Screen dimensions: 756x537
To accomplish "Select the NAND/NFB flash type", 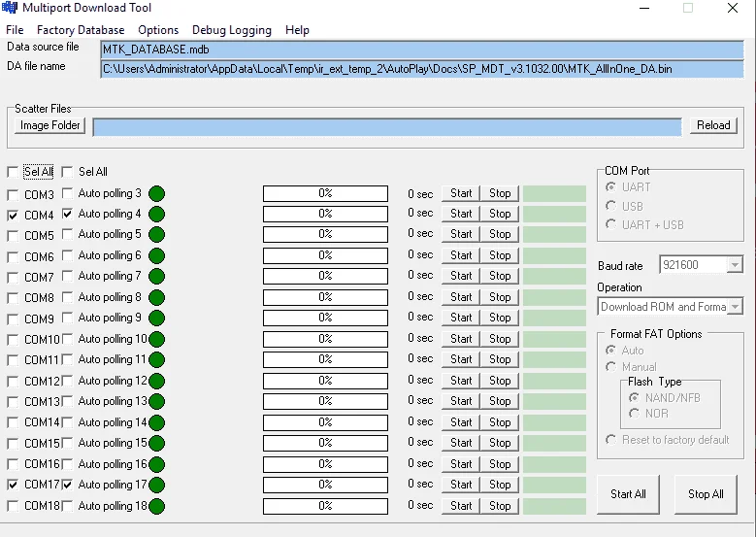I will coord(634,397).
